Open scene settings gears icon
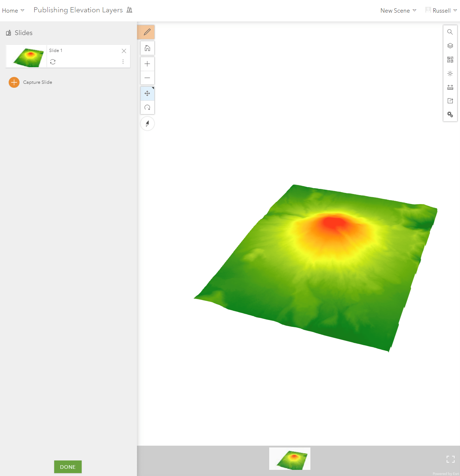Image resolution: width=460 pixels, height=476 pixels. pyautogui.click(x=450, y=114)
